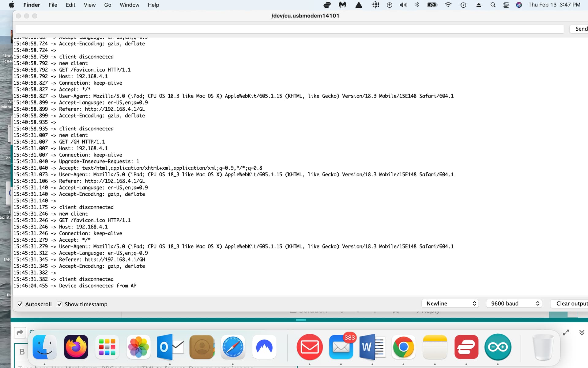Open the View menu
The height and width of the screenshot is (368, 588).
click(x=89, y=5)
